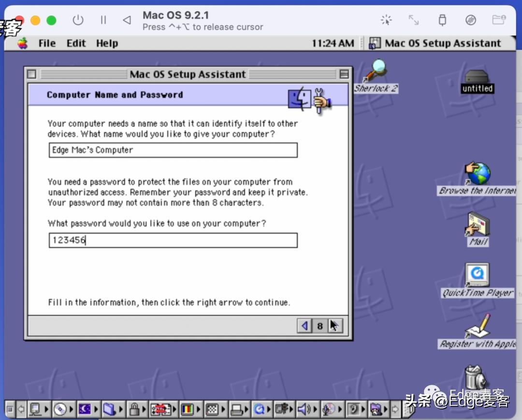Open the Help menu
This screenshot has width=522, height=420.
click(x=106, y=43)
